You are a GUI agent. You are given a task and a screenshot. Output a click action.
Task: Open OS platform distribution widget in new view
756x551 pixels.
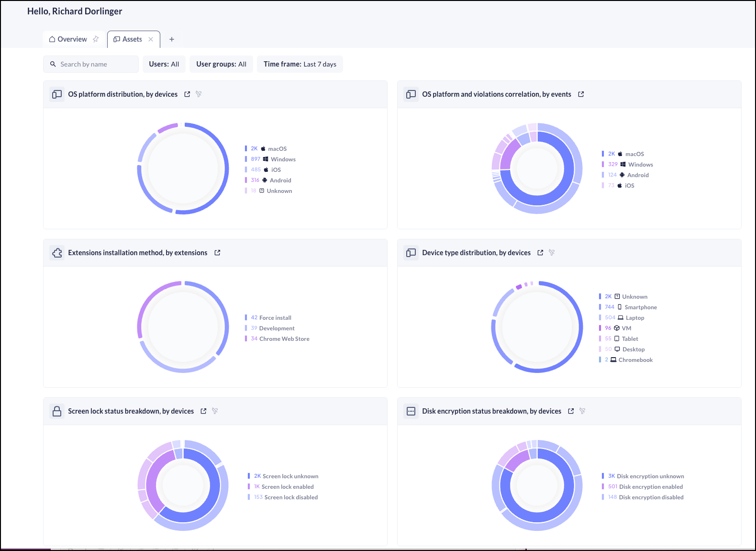point(187,94)
